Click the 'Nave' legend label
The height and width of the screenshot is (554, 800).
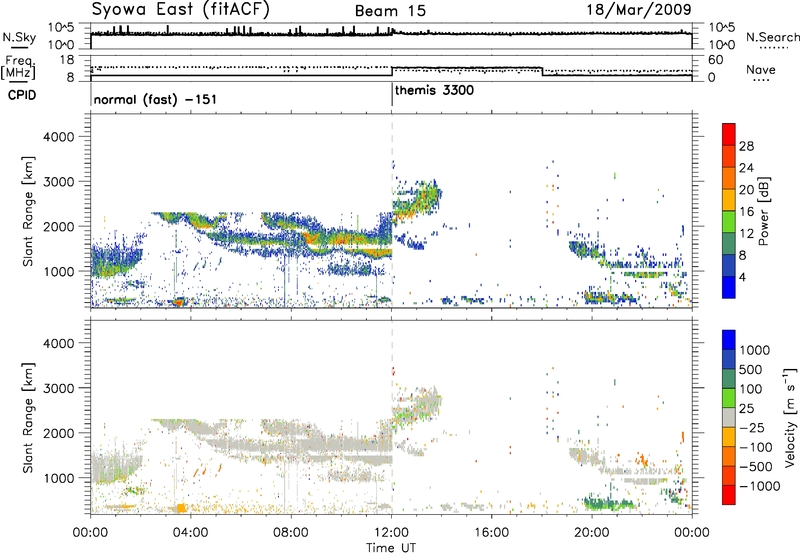(x=761, y=70)
